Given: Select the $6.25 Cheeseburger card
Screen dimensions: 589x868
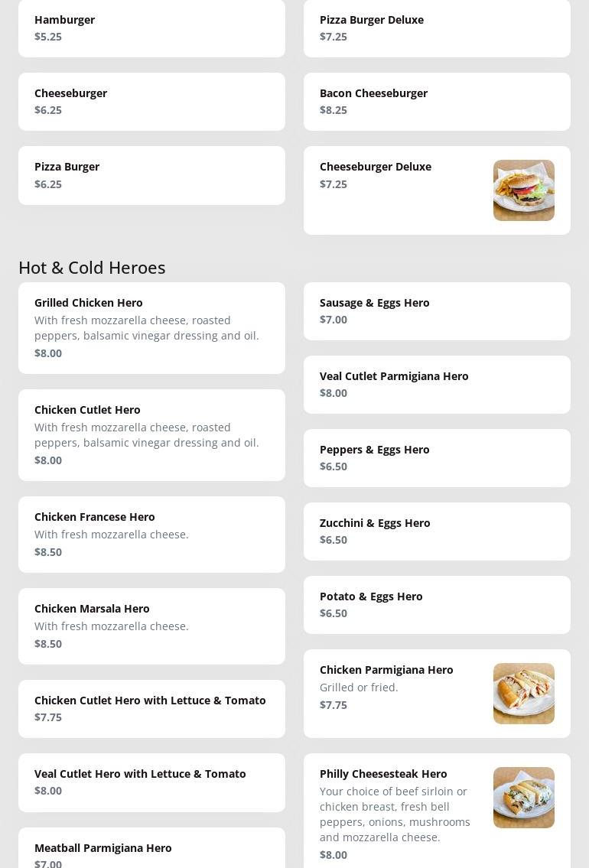Looking at the screenshot, I should pos(151,101).
